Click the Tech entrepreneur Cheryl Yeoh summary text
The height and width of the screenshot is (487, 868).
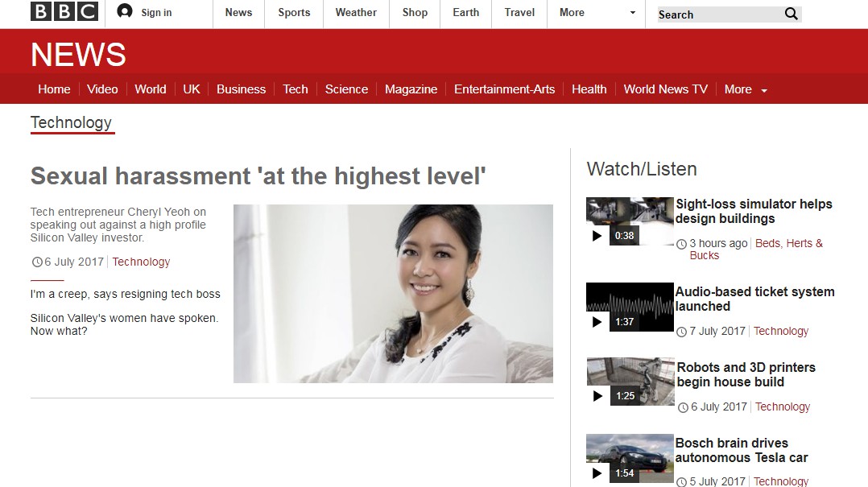[x=118, y=225]
